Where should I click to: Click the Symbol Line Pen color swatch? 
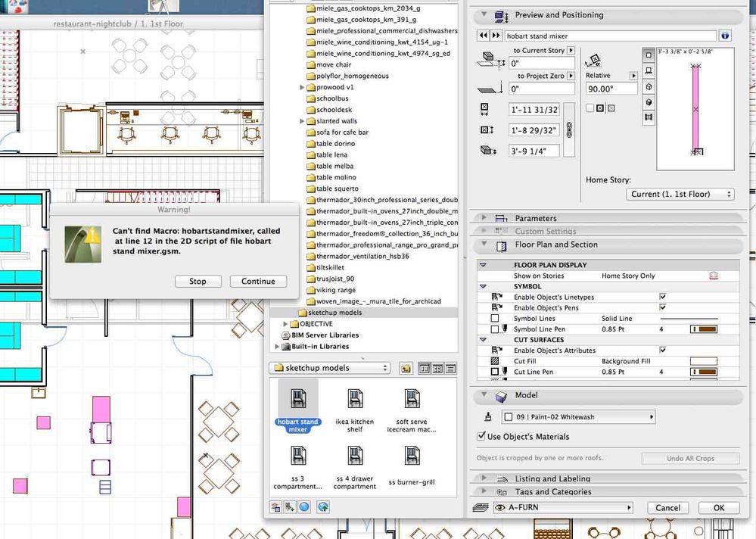point(703,329)
